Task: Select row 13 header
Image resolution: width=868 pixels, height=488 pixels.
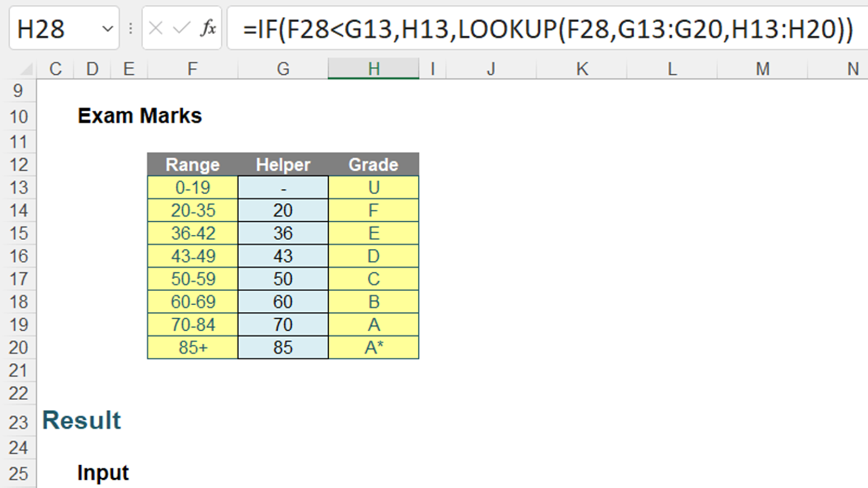Action: pyautogui.click(x=18, y=188)
